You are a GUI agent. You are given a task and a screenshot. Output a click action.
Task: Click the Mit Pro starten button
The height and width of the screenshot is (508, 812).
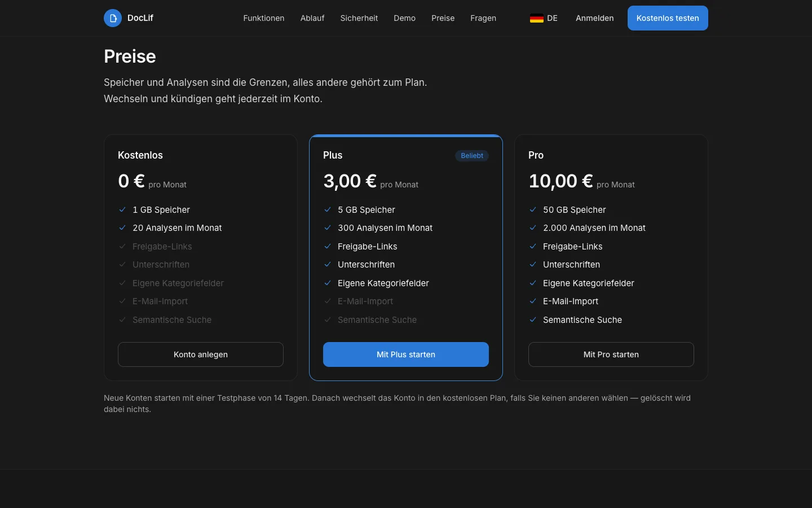(x=611, y=354)
